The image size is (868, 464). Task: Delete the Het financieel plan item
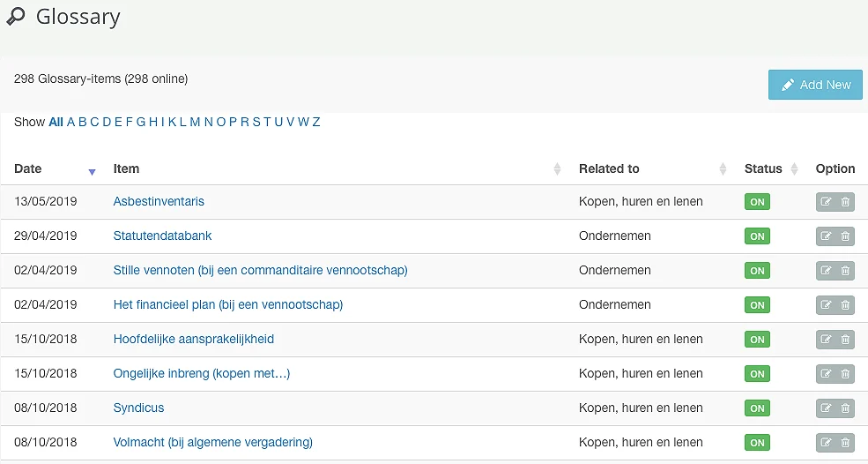pyautogui.click(x=845, y=305)
